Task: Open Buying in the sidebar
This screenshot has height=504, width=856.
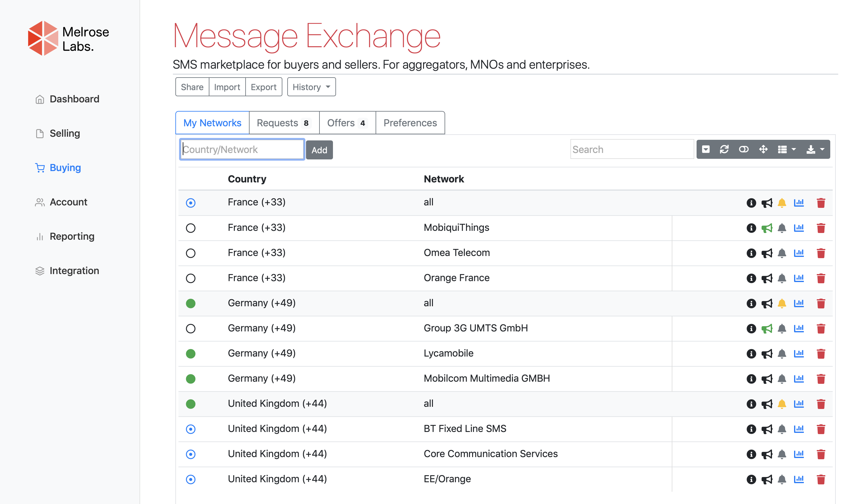Action: pyautogui.click(x=58, y=167)
